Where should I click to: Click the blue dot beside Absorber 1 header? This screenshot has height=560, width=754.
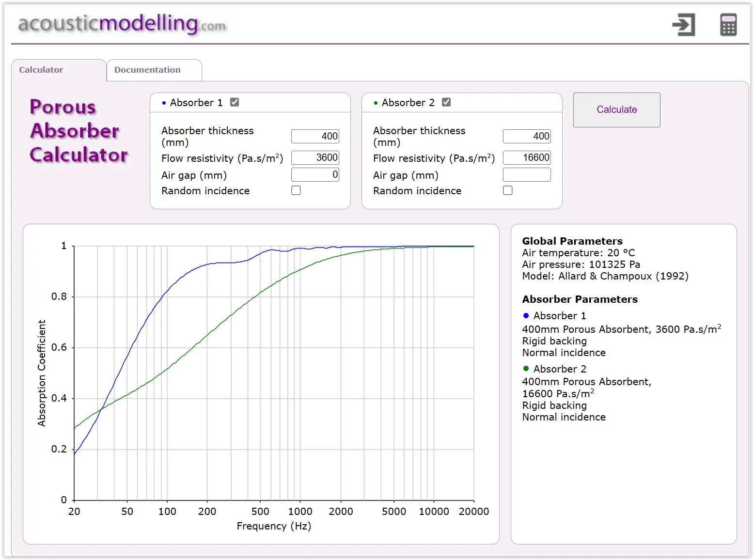pyautogui.click(x=164, y=103)
